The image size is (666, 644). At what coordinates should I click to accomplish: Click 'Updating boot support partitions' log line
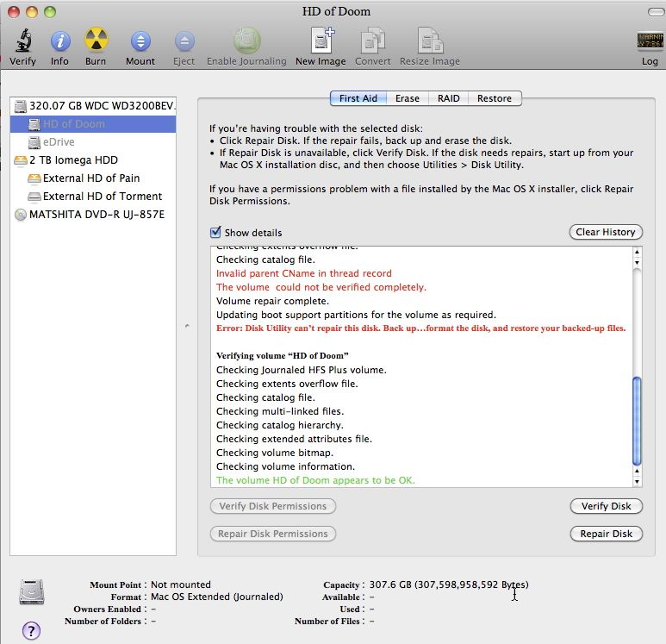tap(356, 315)
